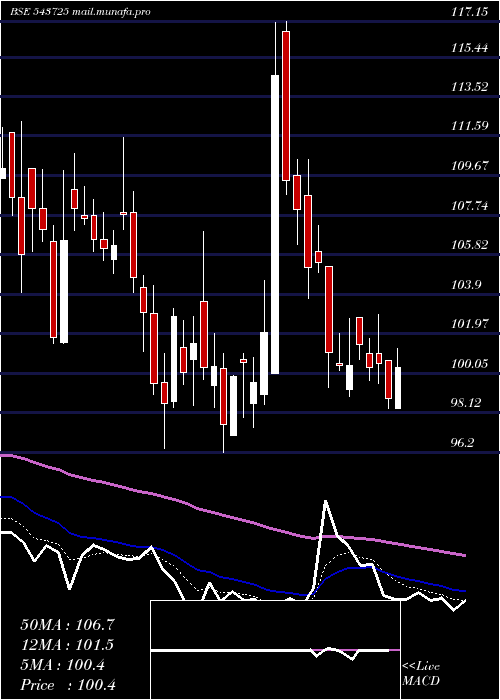Click the 113.52 price axis label
Screen dimensions: 500x700
pyautogui.click(x=469, y=87)
